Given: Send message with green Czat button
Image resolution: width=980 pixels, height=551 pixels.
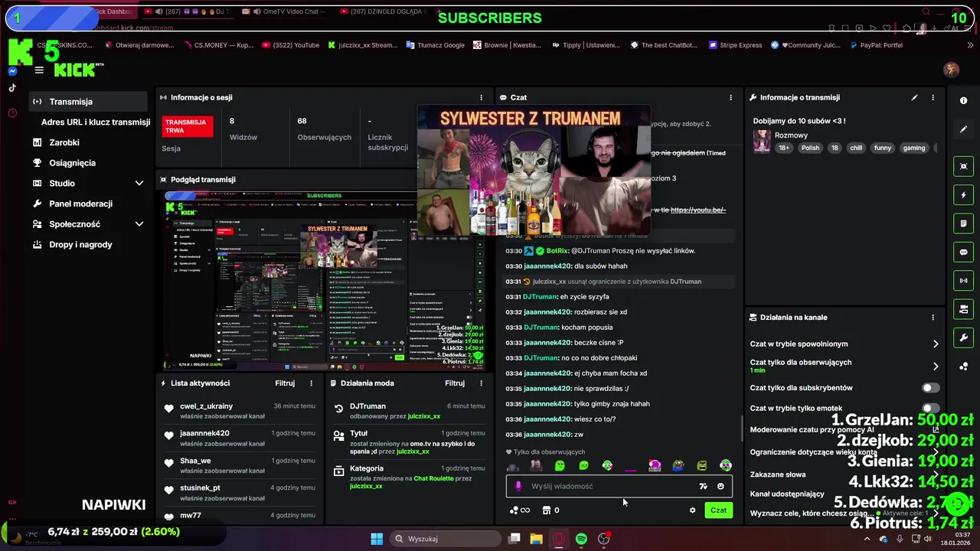Looking at the screenshot, I should pyautogui.click(x=718, y=510).
